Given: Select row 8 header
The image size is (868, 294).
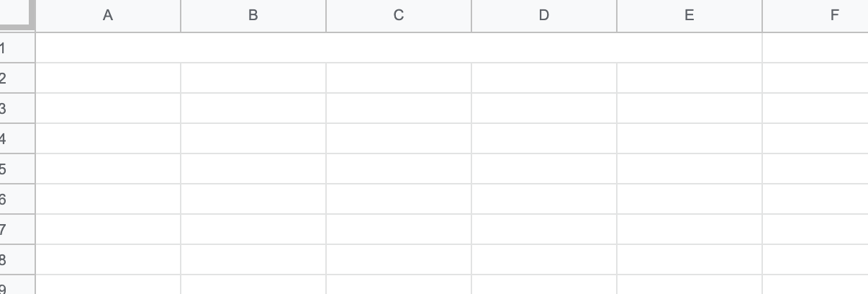Looking at the screenshot, I should coord(17,260).
